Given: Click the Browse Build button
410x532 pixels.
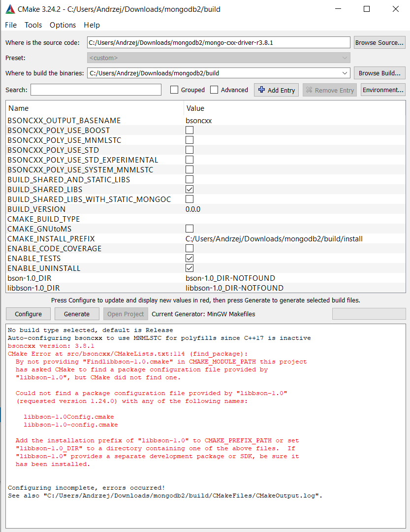Looking at the screenshot, I should click(x=379, y=73).
